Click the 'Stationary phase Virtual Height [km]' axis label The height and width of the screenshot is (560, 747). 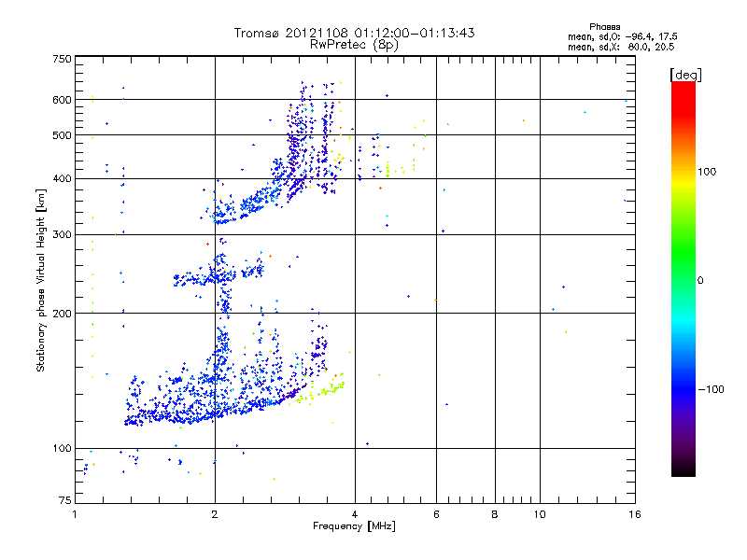(40, 280)
